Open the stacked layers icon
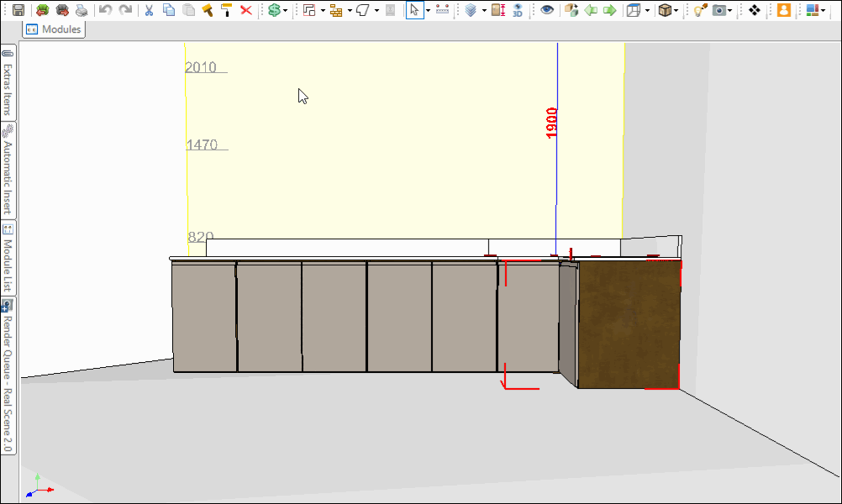This screenshot has height=504, width=842. click(x=471, y=10)
